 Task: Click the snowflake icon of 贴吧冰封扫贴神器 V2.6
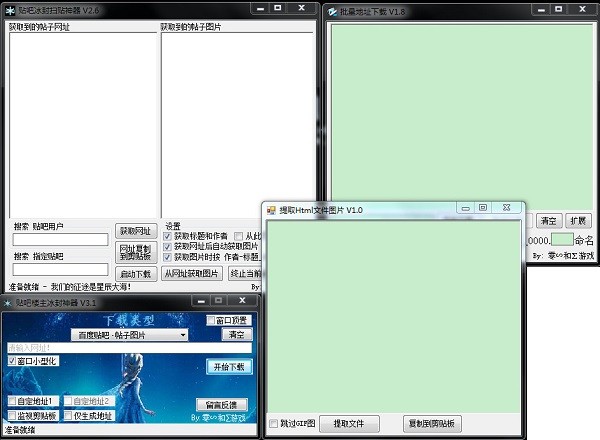click(10, 11)
